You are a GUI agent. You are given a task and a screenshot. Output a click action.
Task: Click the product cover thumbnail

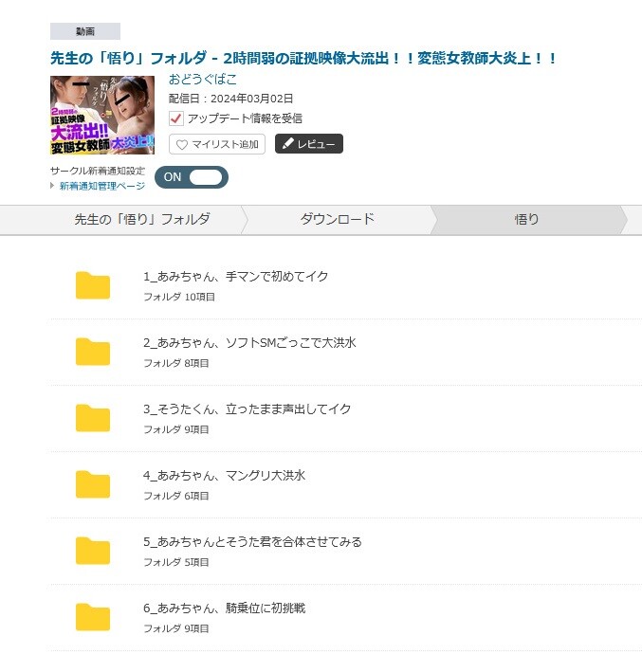click(x=102, y=115)
